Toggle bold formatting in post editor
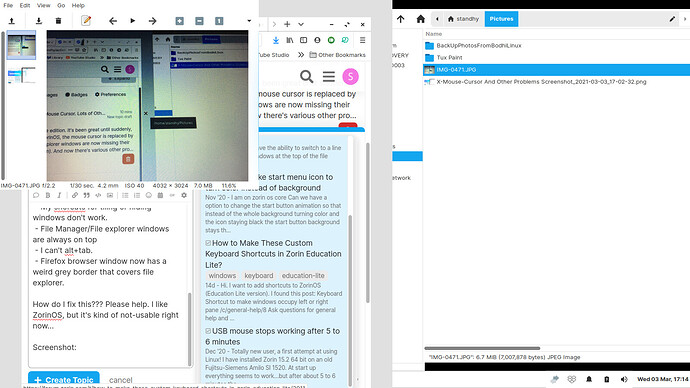 click(x=48, y=195)
